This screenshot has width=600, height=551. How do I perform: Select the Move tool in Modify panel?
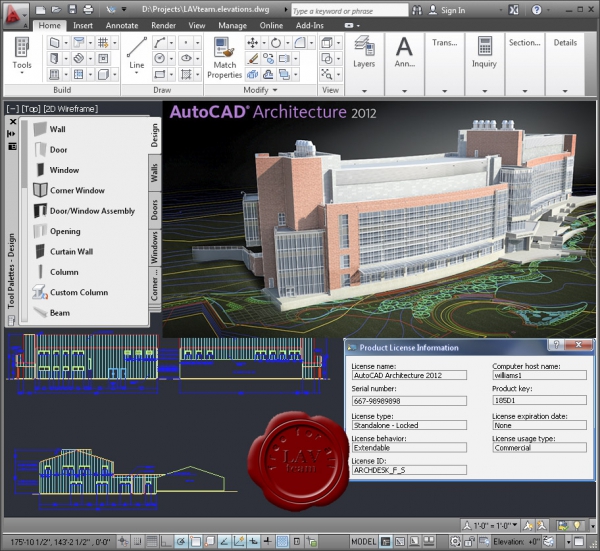(x=252, y=42)
